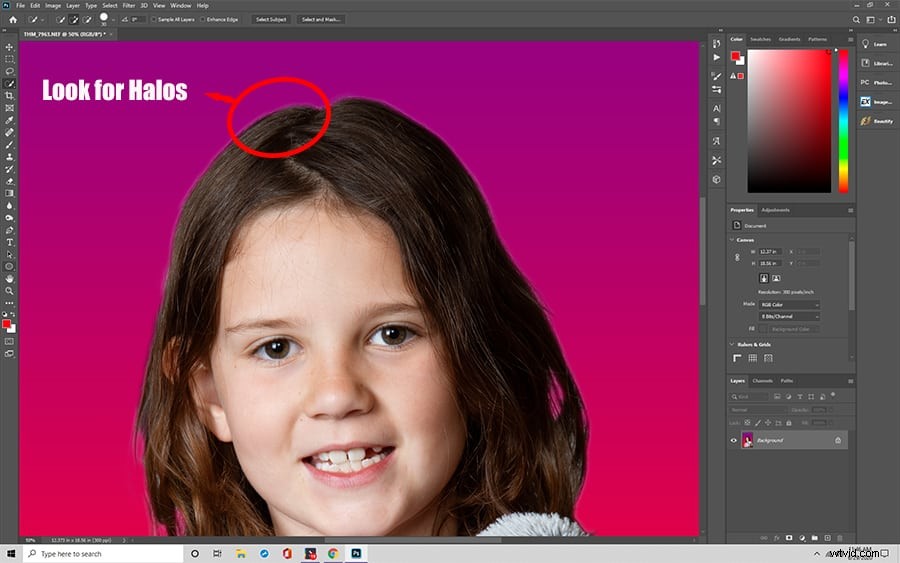Viewport: 900px width, 563px height.
Task: Select the Gradient tool
Action: click(9, 193)
